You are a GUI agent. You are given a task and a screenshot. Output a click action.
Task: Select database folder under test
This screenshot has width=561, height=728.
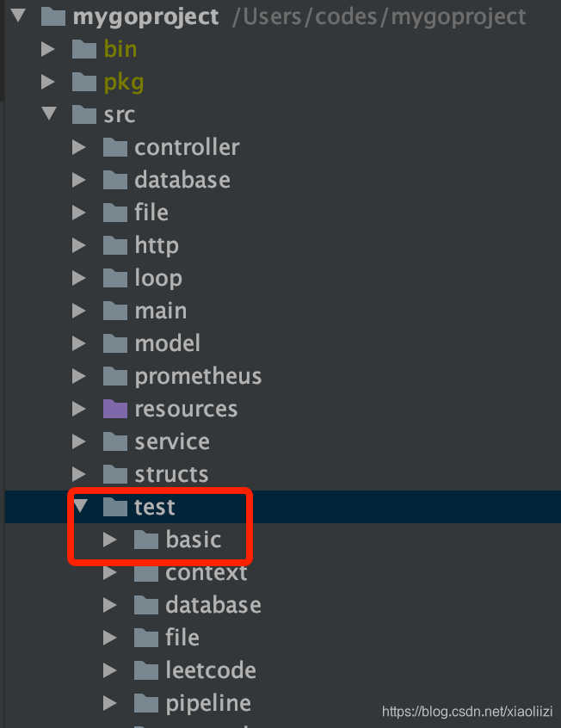coord(213,606)
